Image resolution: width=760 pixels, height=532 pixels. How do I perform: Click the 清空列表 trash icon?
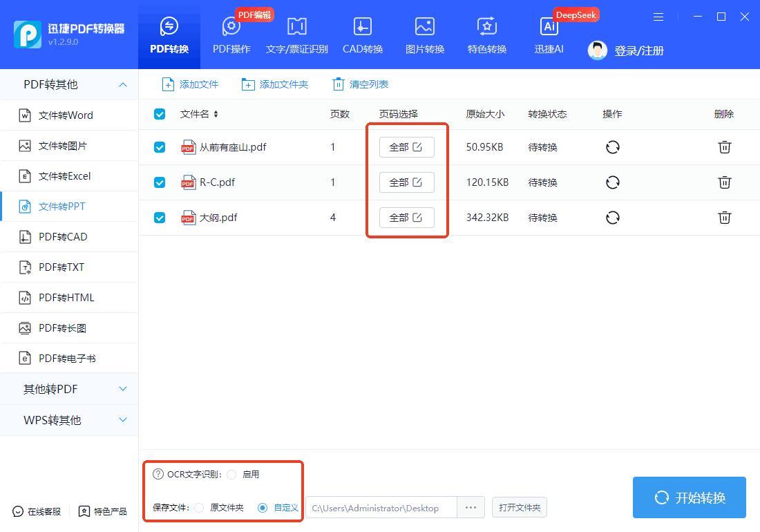click(339, 84)
